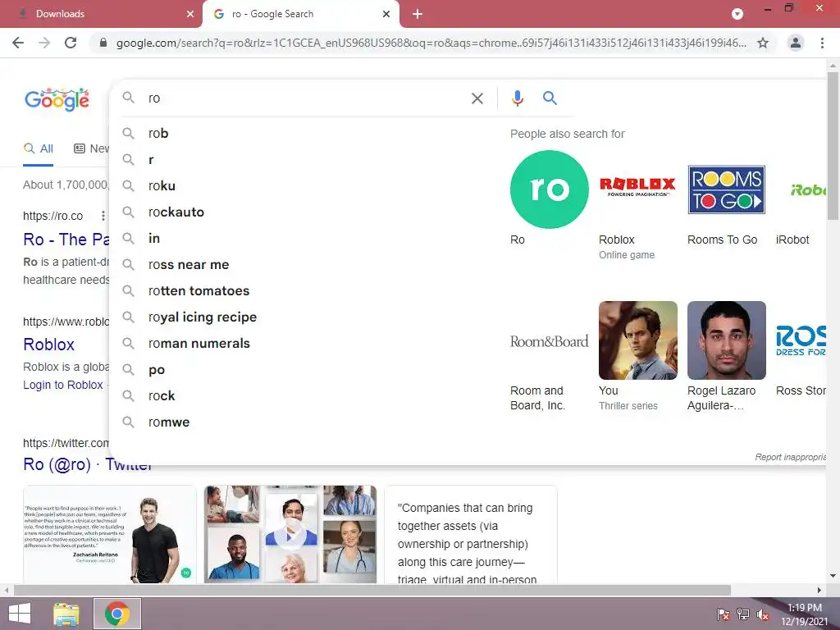
Task: Open the Roblox logo card
Action: [637, 205]
